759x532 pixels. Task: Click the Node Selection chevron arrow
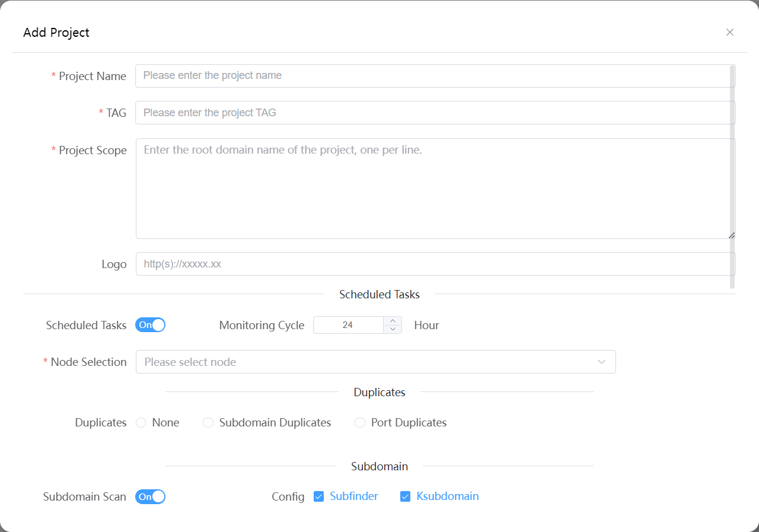coord(602,362)
